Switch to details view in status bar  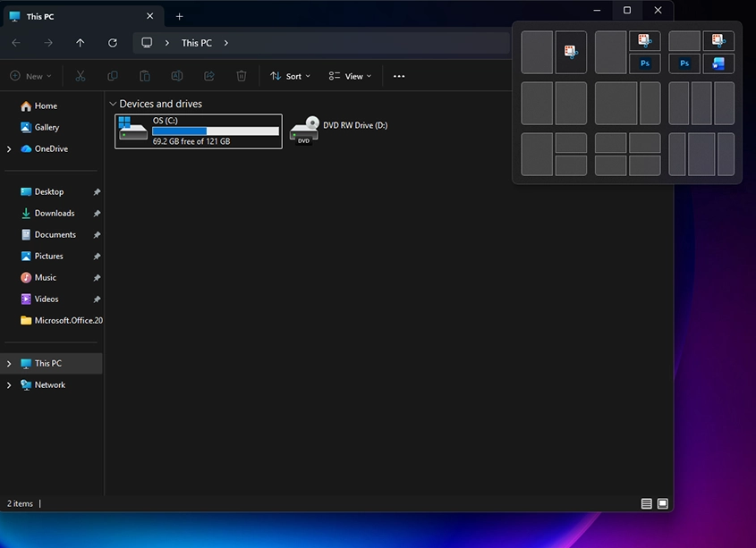coord(646,503)
